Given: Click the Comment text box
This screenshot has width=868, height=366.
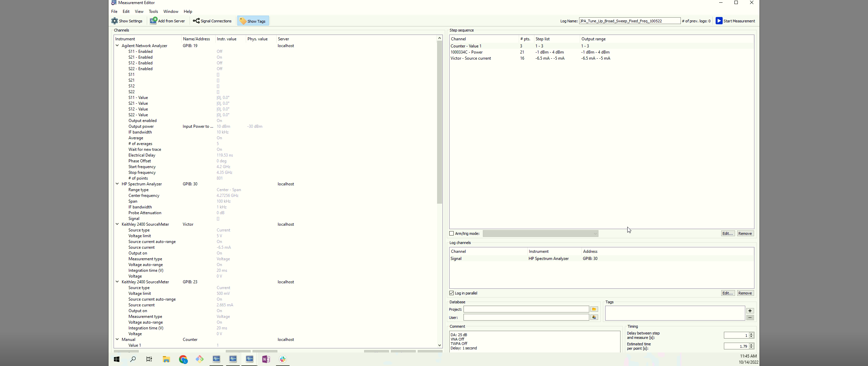Looking at the screenshot, I should [x=535, y=342].
